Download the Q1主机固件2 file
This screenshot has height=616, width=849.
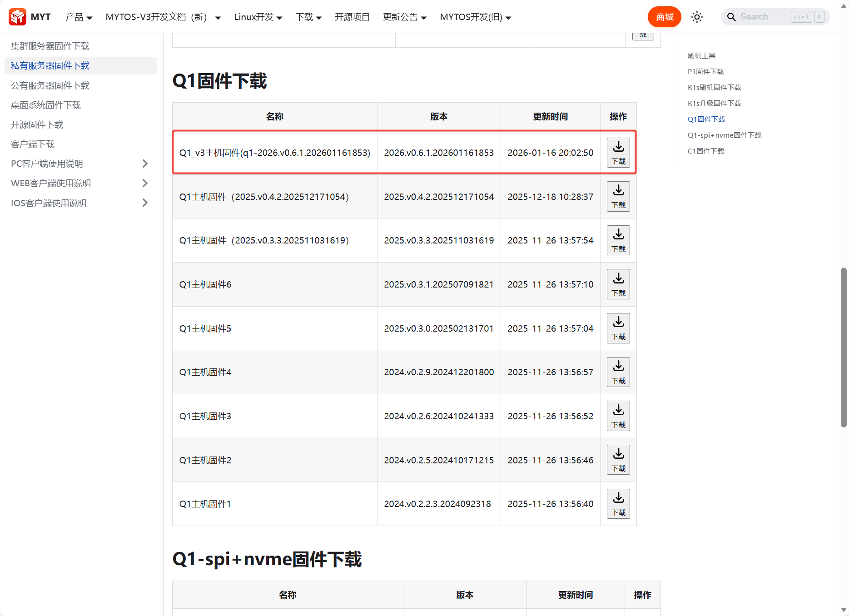click(x=618, y=460)
